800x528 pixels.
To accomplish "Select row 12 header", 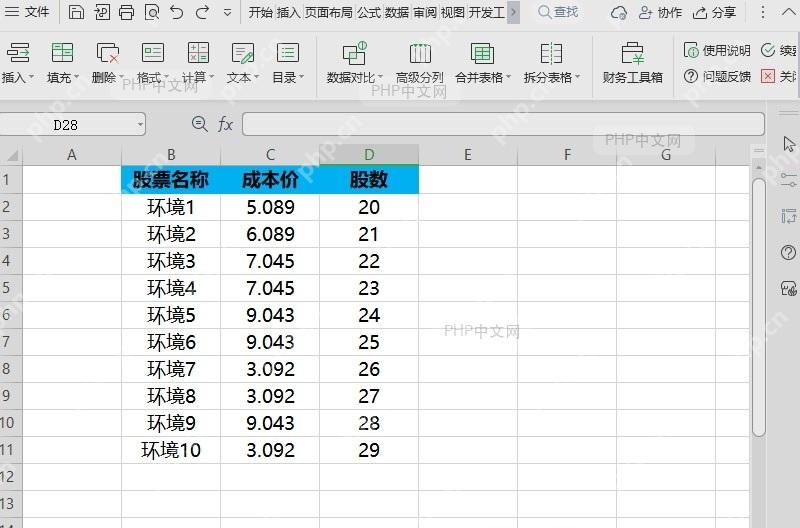I will pos(11,477).
